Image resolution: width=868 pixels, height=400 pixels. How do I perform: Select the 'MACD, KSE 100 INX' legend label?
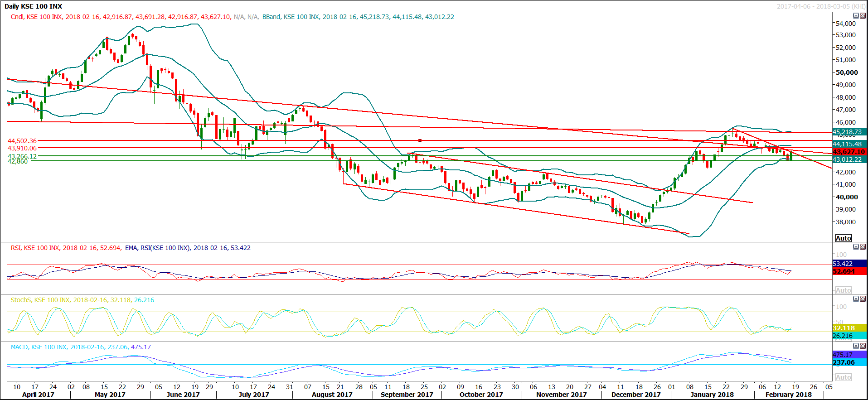(x=39, y=347)
